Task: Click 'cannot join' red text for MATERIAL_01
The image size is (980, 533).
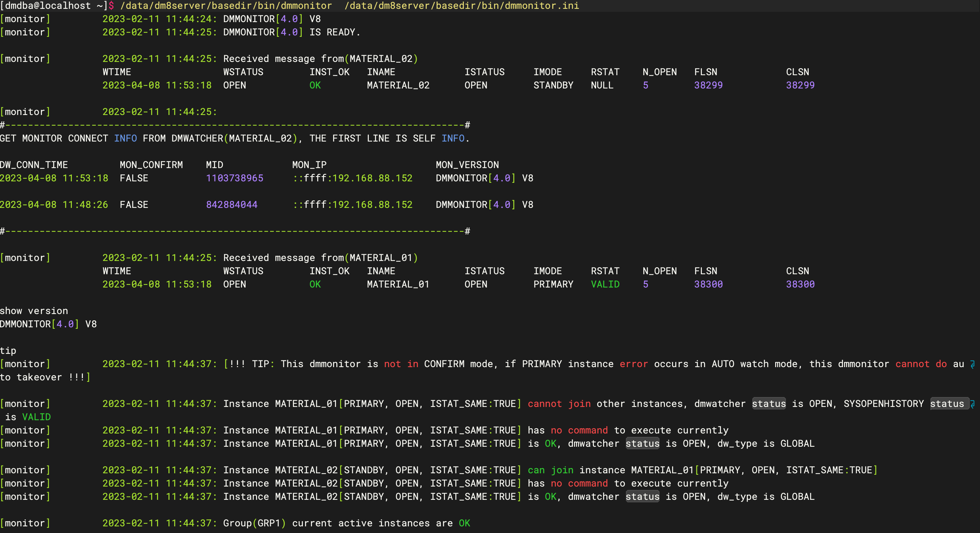Action: click(559, 404)
